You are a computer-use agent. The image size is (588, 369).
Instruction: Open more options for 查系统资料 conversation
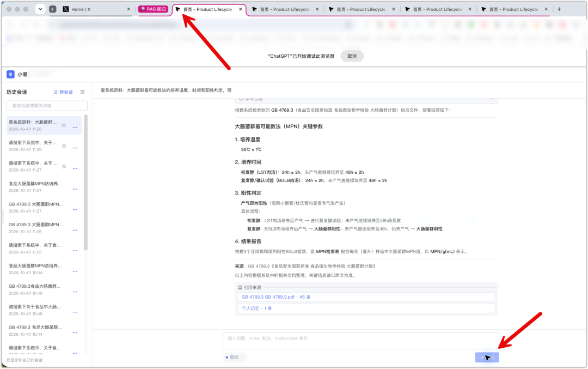pos(75,128)
